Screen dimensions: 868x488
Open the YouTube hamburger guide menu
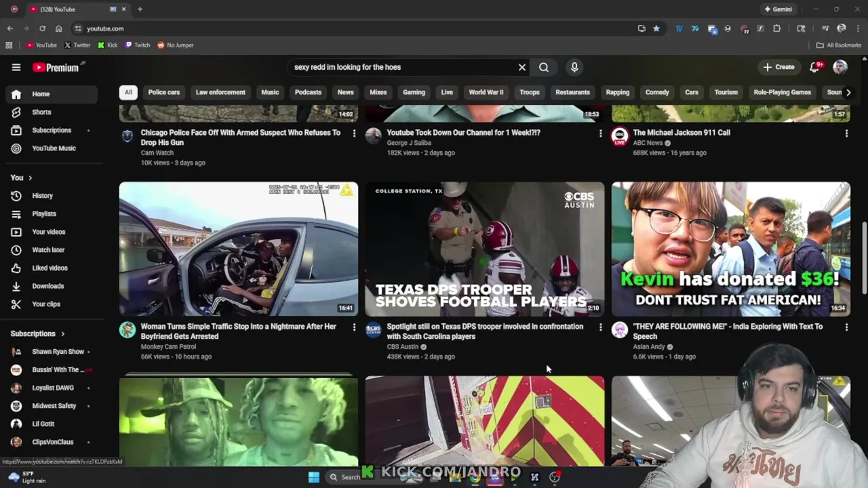(16, 67)
